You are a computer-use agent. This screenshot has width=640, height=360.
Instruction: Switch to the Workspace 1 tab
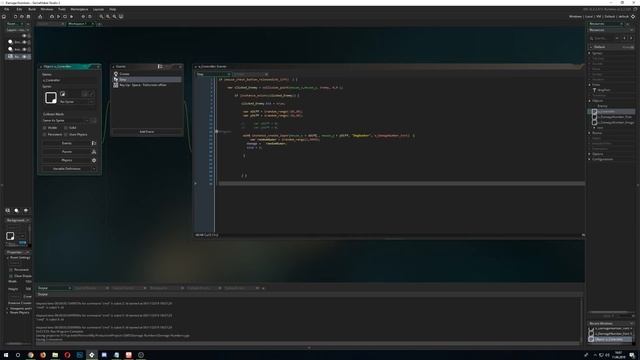[79, 24]
